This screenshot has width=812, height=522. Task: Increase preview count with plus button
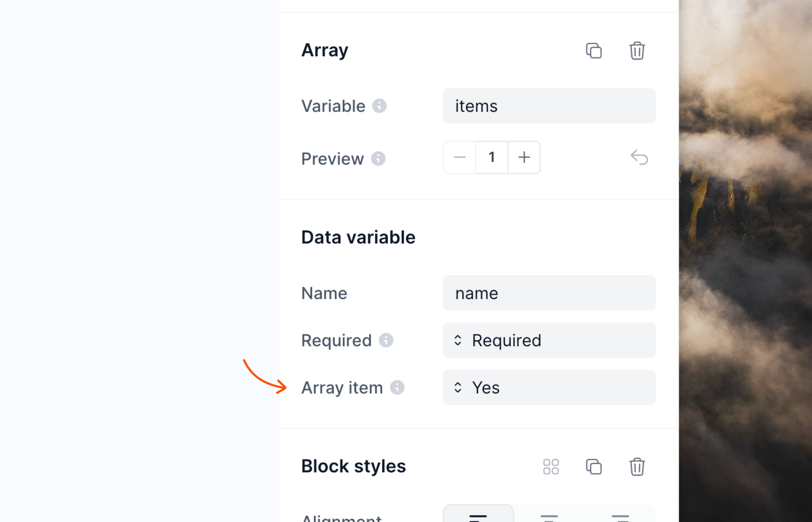(524, 157)
